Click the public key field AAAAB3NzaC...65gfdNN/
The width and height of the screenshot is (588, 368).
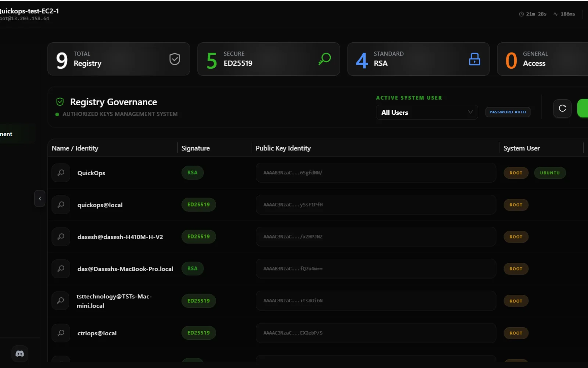tap(376, 173)
